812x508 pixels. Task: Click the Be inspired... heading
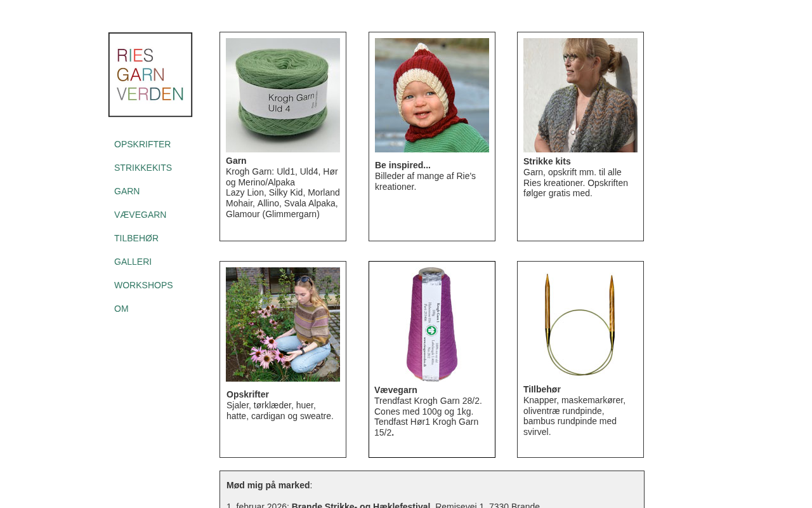403,165
